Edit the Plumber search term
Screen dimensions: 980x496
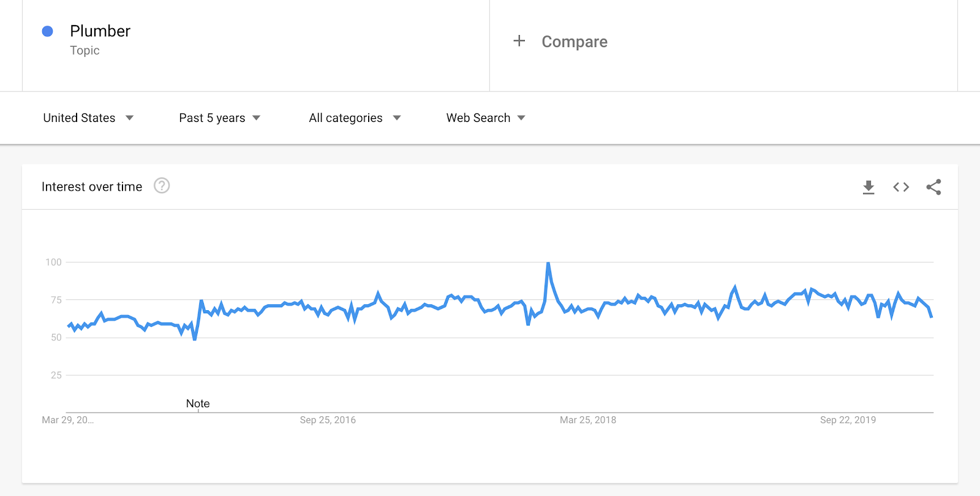[x=100, y=31]
